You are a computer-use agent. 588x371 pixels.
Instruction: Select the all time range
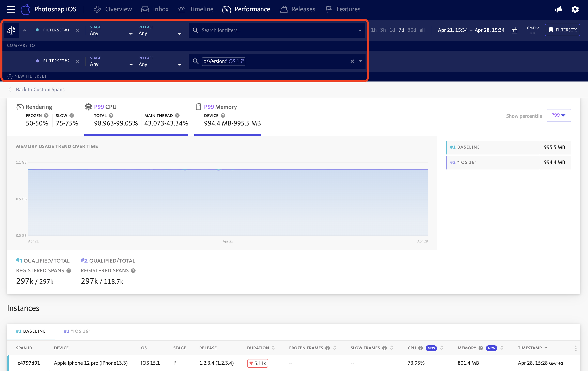point(422,30)
